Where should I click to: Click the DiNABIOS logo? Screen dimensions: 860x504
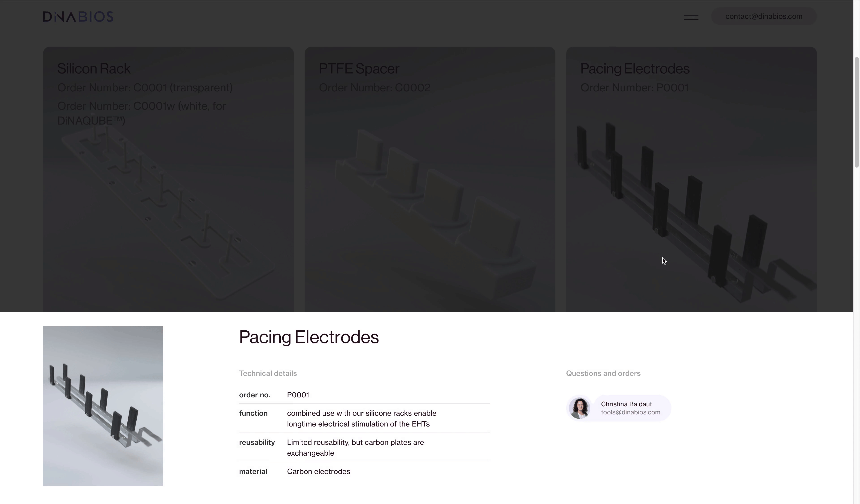tap(78, 16)
